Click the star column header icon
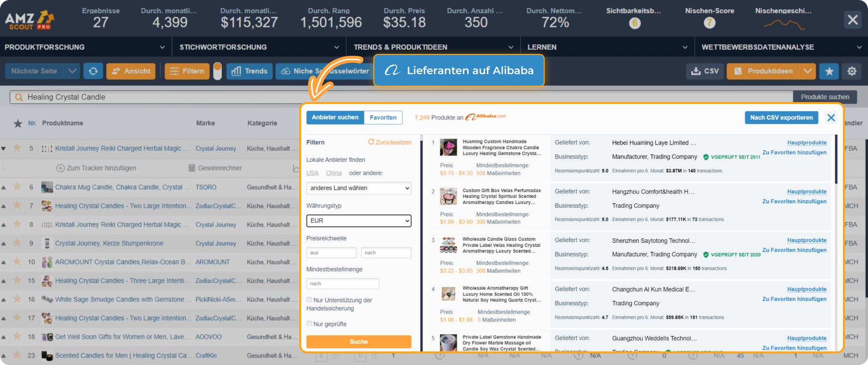 pyautogui.click(x=18, y=123)
